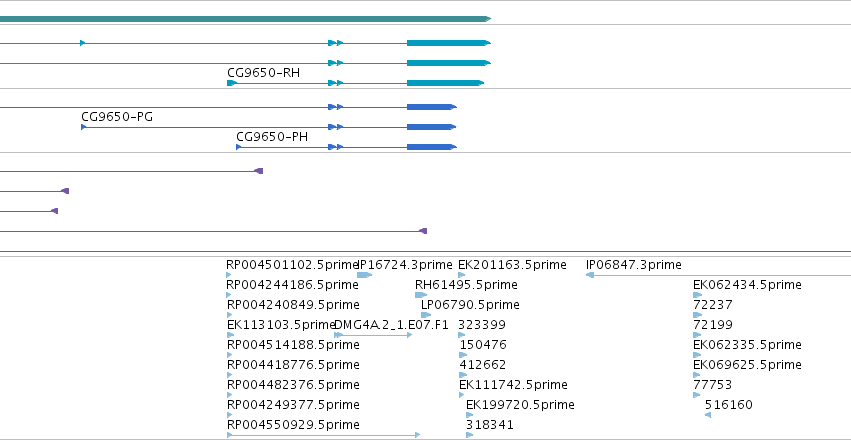Click the RP004514188.5prime label

pyautogui.click(x=293, y=345)
